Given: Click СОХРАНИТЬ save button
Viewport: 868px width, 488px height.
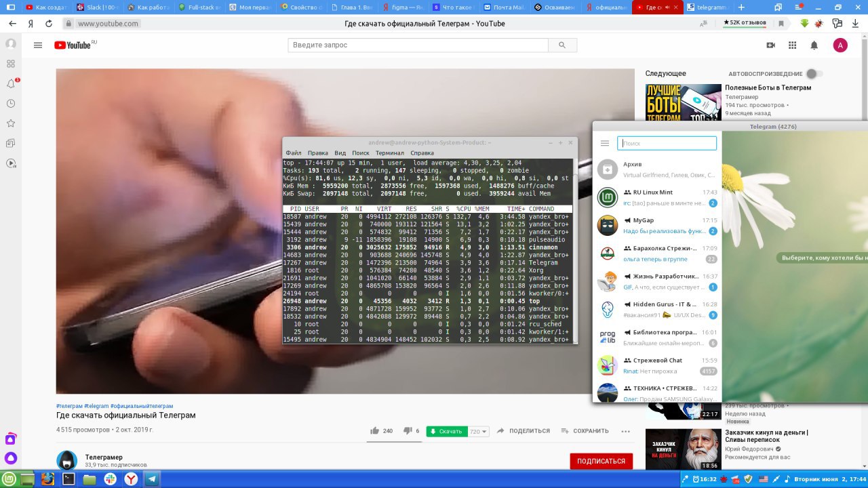Looking at the screenshot, I should (x=585, y=431).
